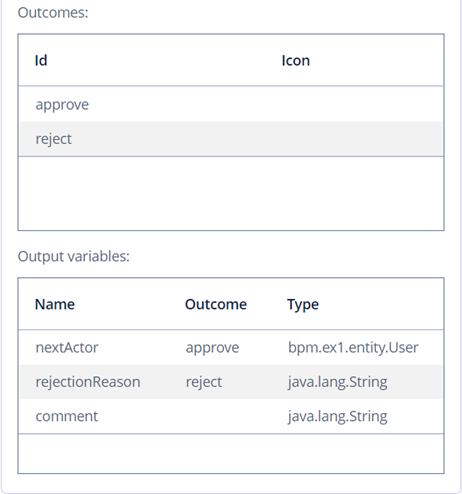Screen dimensions: 462x494
Task: Click reject in the Outcome column
Action: tap(204, 382)
